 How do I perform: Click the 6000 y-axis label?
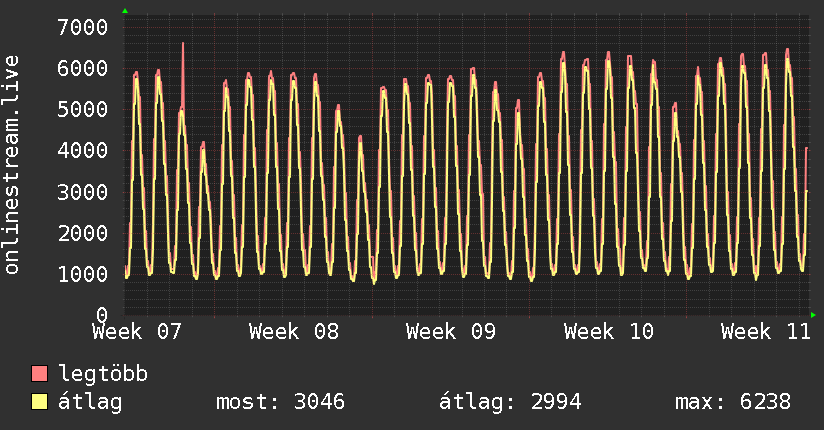click(83, 68)
